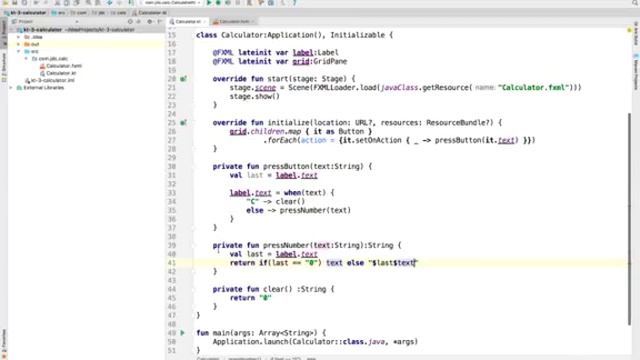Image resolution: width=640 pixels, height=360 pixels.
Task: Open the Maven Projects tool window tab
Action: [x=636, y=72]
